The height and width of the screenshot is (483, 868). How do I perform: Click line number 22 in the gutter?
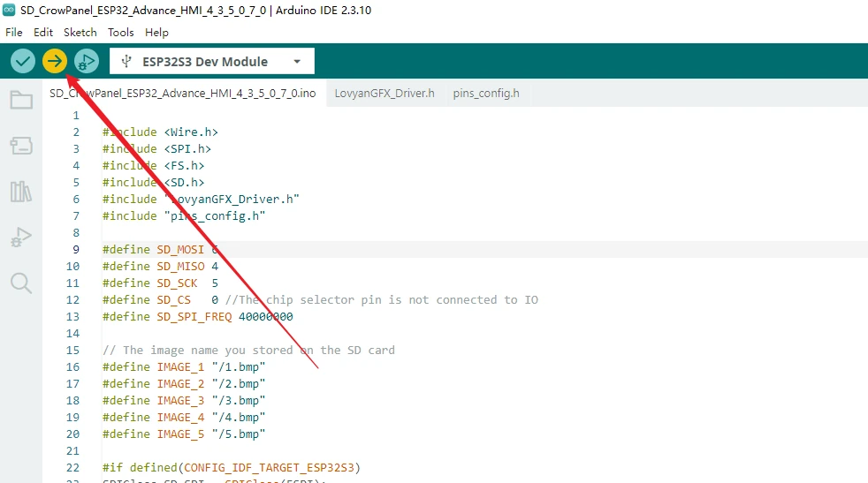73,467
